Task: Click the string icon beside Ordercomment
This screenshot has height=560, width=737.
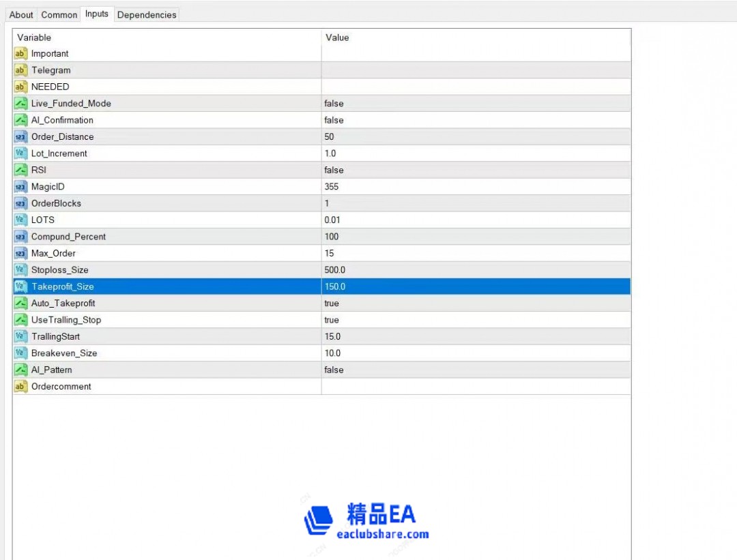Action: tap(20, 387)
